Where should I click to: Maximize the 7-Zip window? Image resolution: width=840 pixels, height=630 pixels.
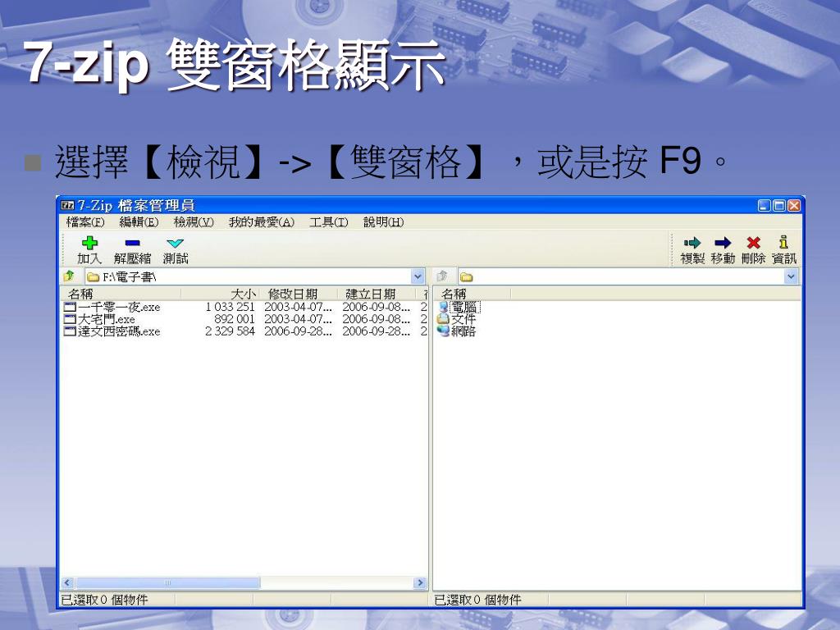click(779, 206)
